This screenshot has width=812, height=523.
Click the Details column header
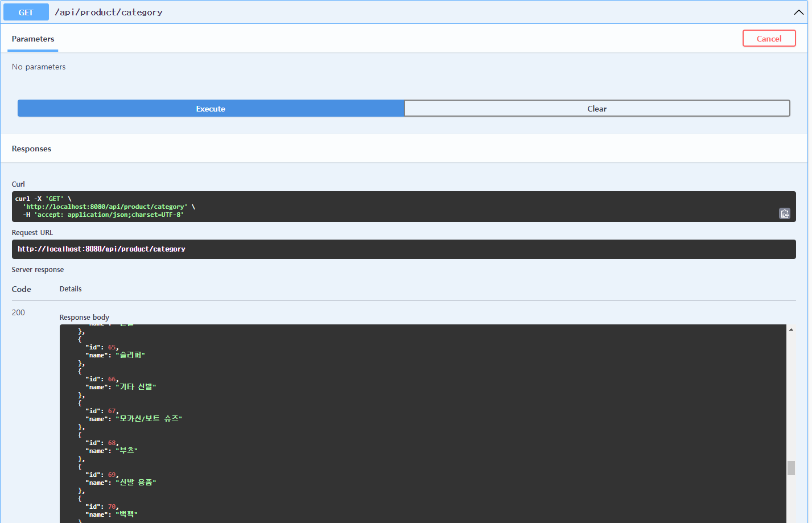click(70, 289)
